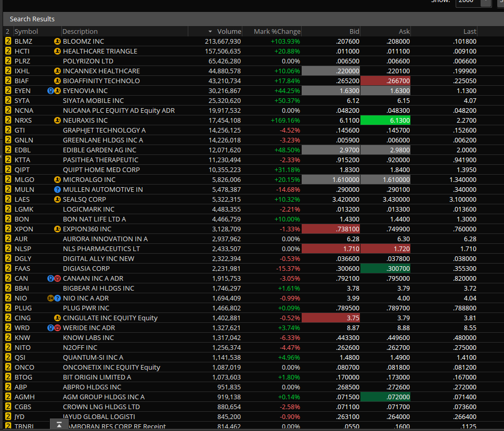Click the red Bid cell .738100 for XPON
Screen dimensions: 504x431
[x=331, y=229]
